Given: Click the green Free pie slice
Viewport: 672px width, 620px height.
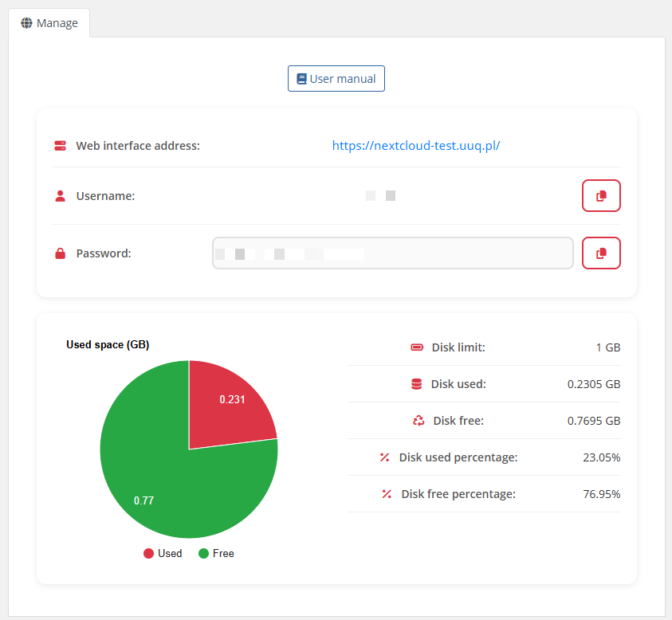Looking at the screenshot, I should 159,478.
